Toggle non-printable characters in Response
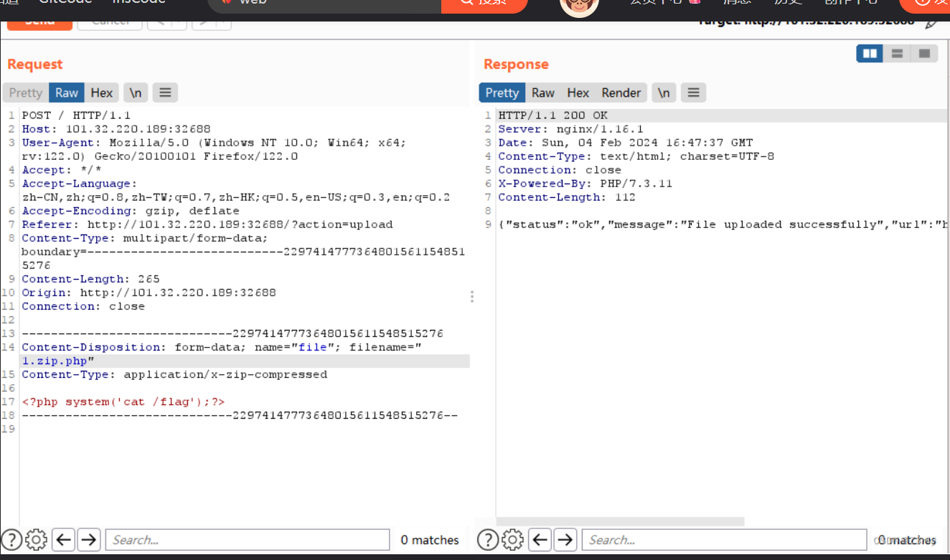Screen dimensions: 950x560 [664, 92]
